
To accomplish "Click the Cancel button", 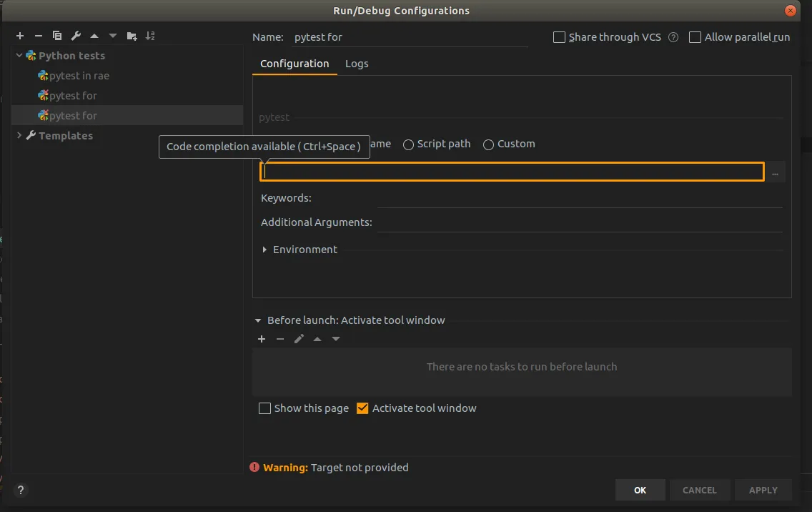I will tap(699, 490).
